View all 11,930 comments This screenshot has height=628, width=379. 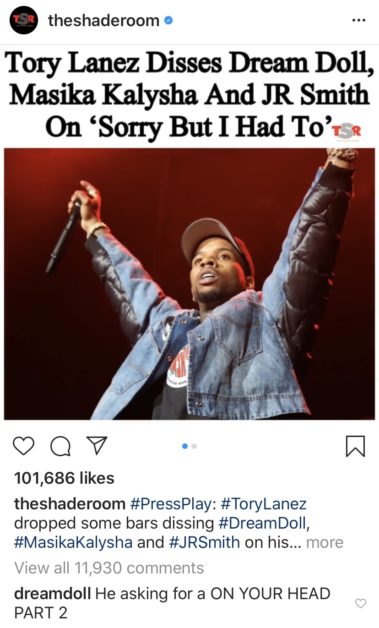tap(109, 568)
